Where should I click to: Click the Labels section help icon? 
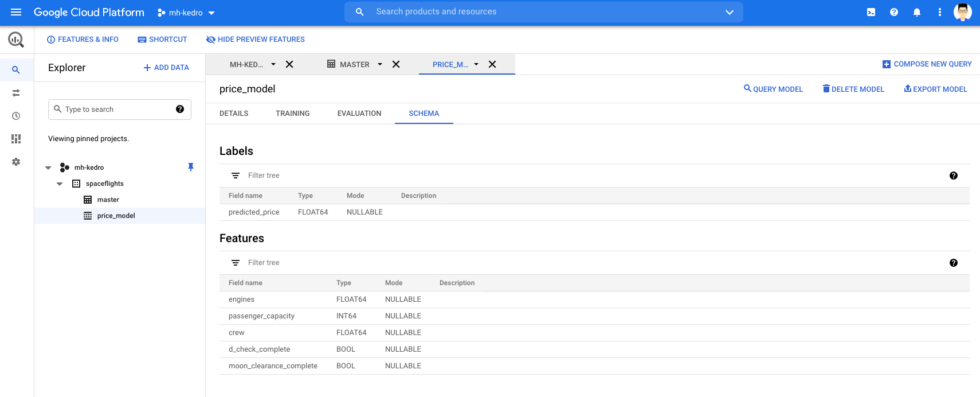tap(953, 176)
